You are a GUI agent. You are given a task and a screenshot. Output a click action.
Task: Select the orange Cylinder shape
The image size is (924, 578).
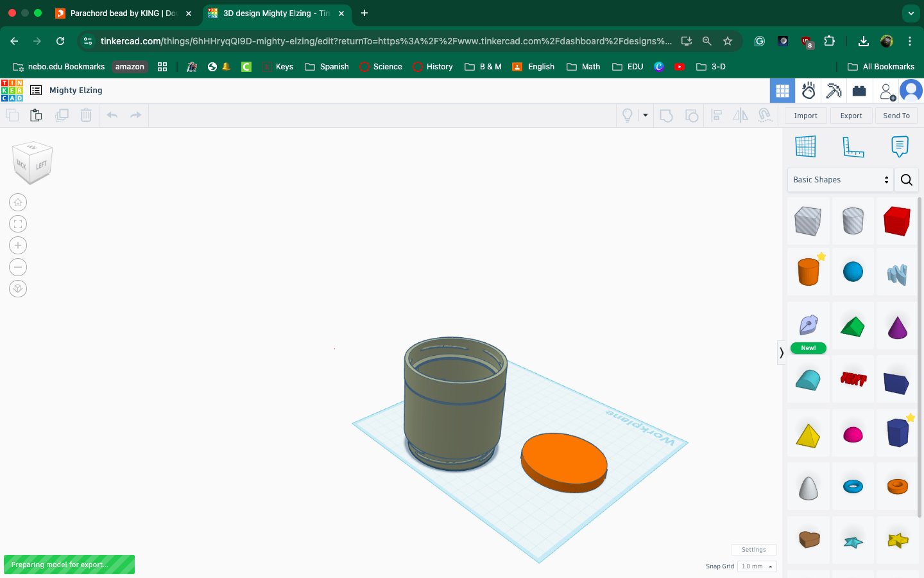809,272
